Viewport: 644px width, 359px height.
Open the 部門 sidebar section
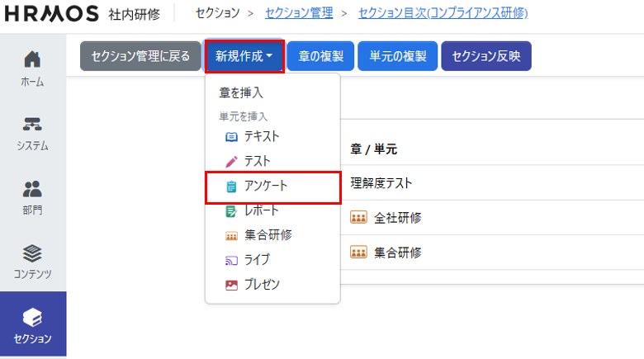pos(33,196)
